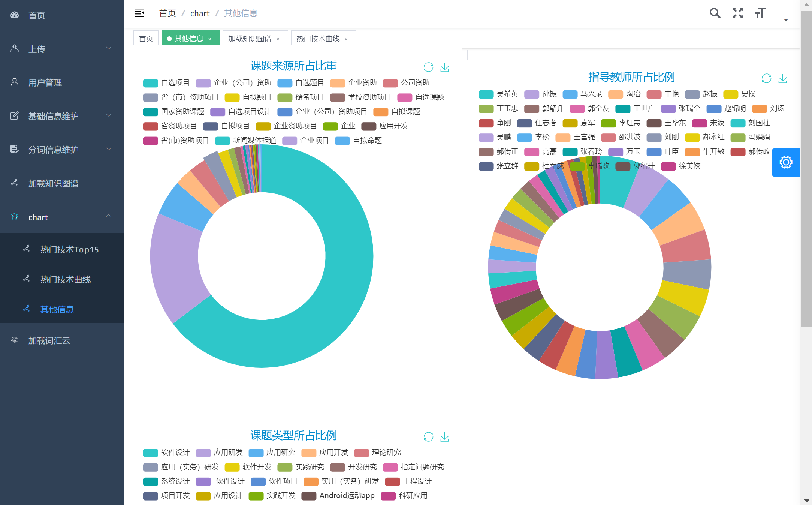Image resolution: width=812 pixels, height=505 pixels.
Task: Expand the 分词信息维护 submenu chevron
Action: coord(109,149)
